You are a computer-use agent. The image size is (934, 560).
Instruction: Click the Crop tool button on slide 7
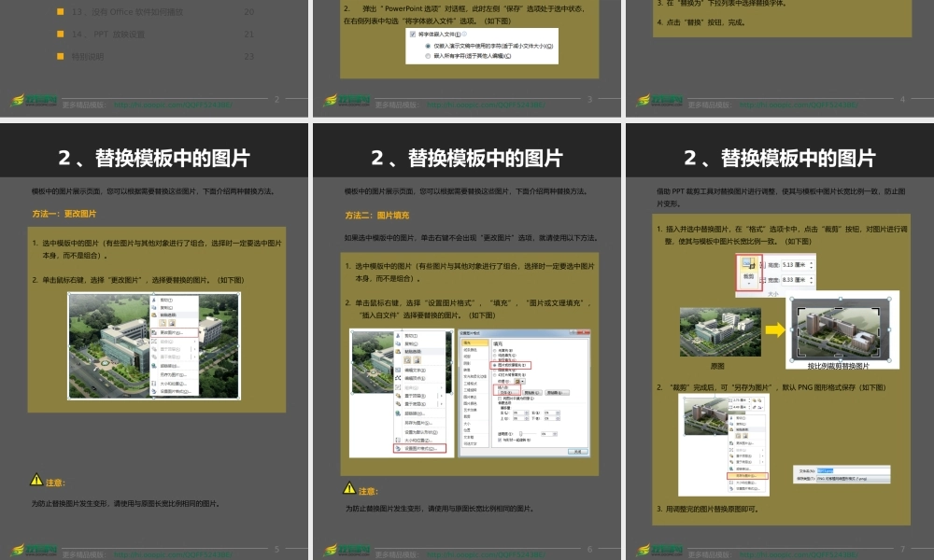[749, 273]
